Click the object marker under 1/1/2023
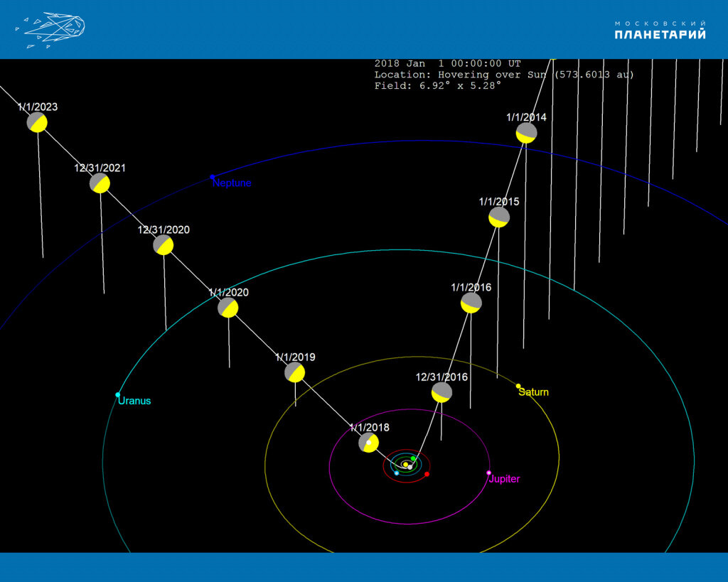The image size is (728, 582). (37, 122)
